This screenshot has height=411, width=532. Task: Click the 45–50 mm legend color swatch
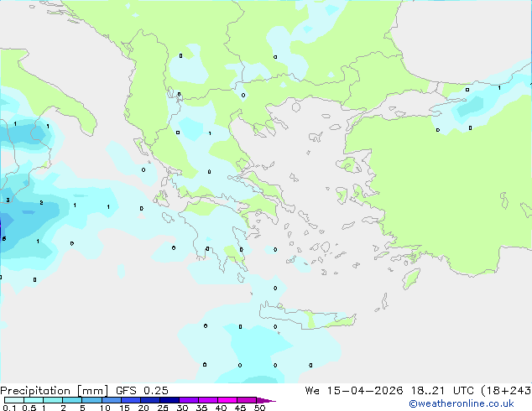(x=247, y=400)
